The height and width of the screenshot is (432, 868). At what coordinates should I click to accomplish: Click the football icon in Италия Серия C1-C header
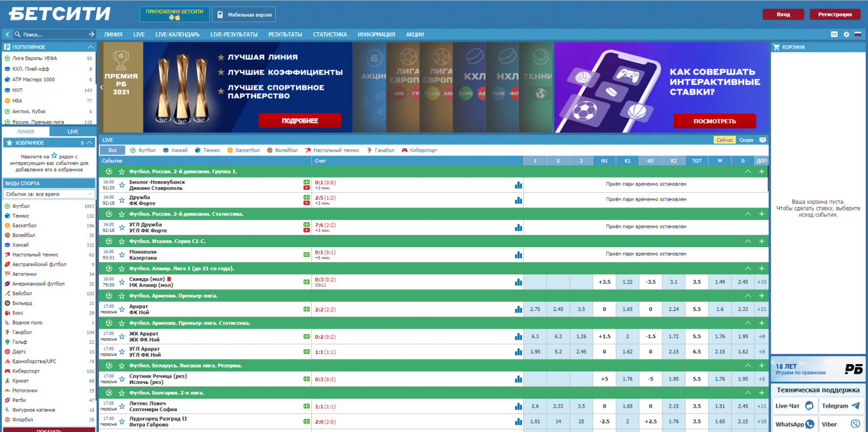[x=108, y=241]
